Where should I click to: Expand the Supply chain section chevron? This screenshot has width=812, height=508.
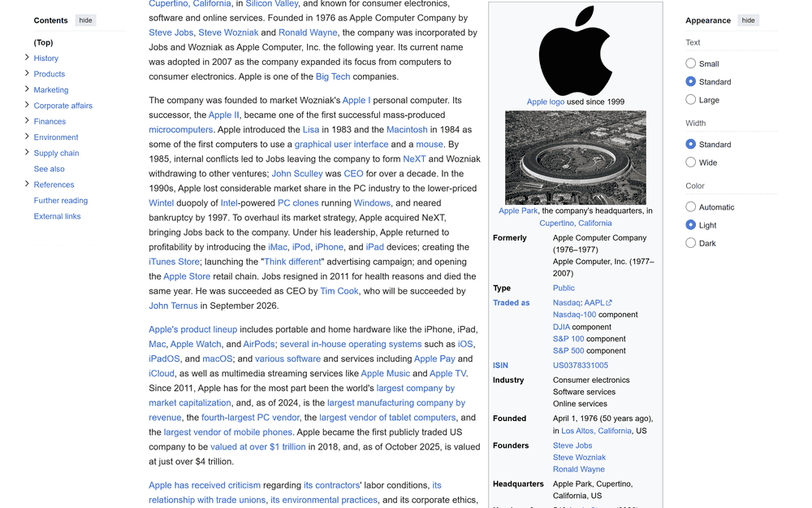[27, 153]
